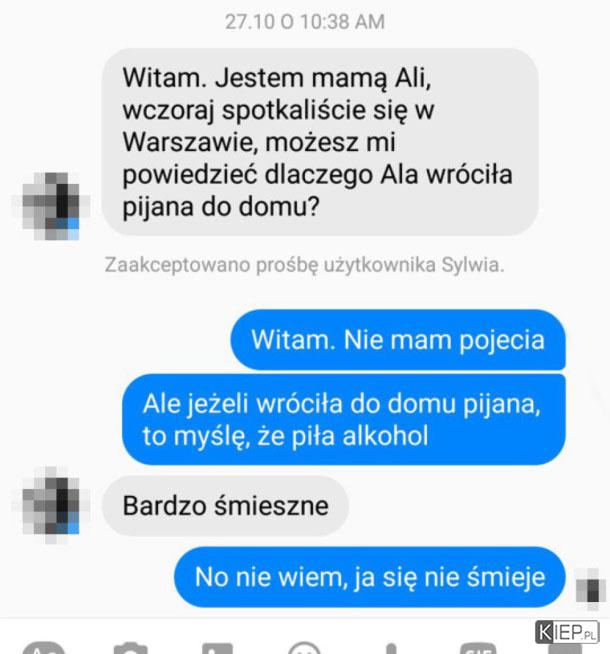This screenshot has width=610, height=654.
Task: Tap the Aa text keyboard icon
Action: 44,648
